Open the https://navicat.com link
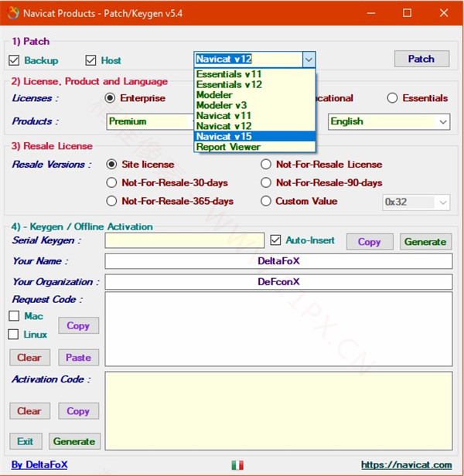The height and width of the screenshot is (476, 464). point(406,464)
